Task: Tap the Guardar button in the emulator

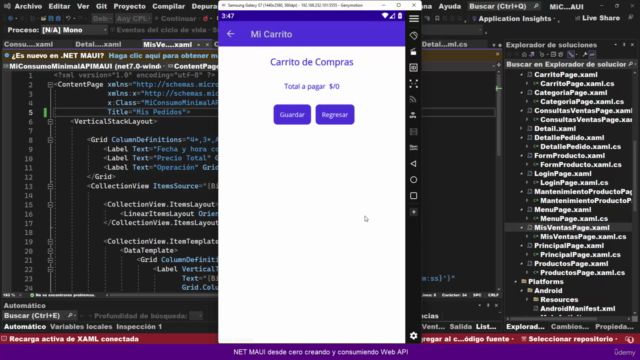Action: click(292, 115)
